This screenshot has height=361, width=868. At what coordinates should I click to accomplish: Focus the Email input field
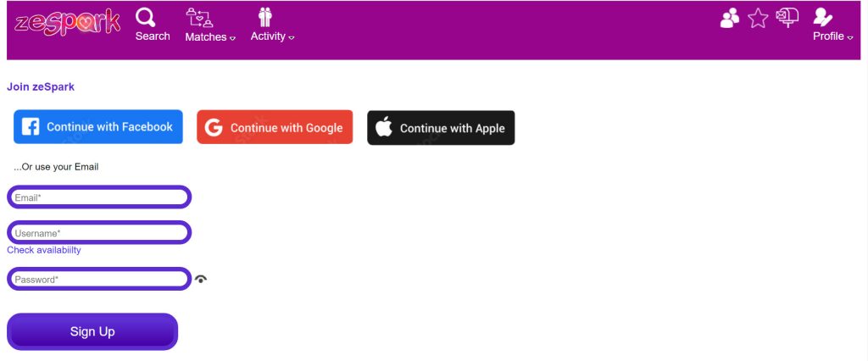click(x=99, y=197)
